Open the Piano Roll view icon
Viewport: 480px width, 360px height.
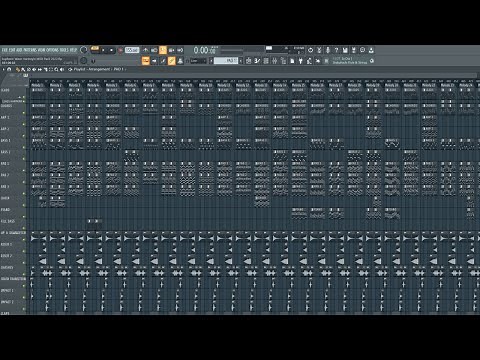tap(154, 61)
